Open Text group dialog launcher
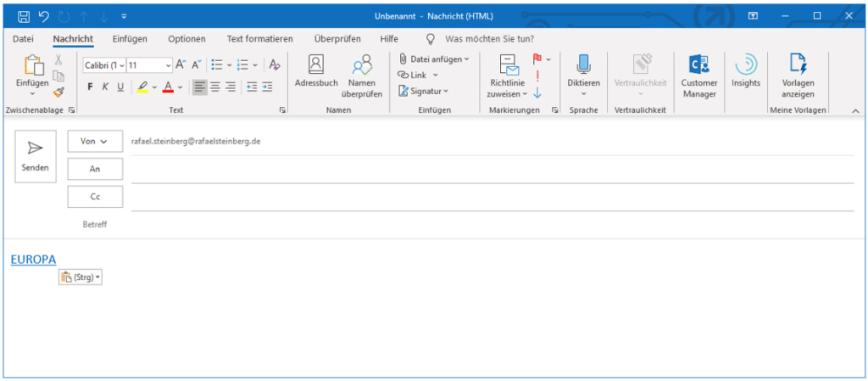 pyautogui.click(x=283, y=111)
